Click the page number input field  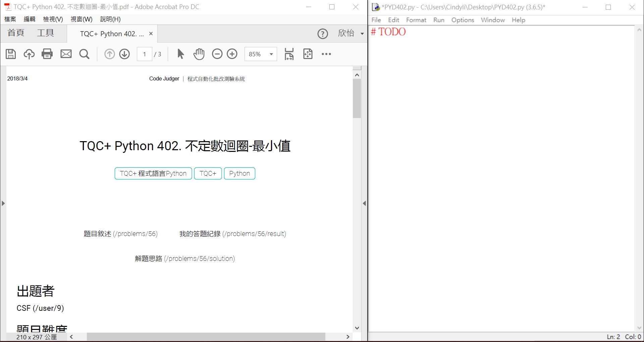point(145,54)
